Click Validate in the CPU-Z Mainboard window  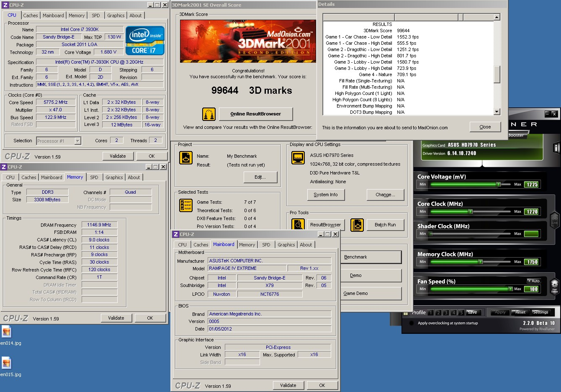288,385
